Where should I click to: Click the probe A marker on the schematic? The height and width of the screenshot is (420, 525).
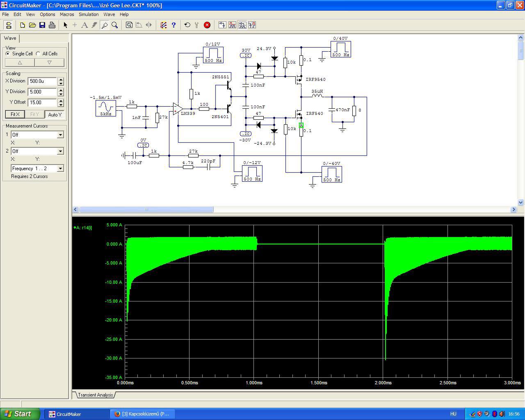pos(301,125)
